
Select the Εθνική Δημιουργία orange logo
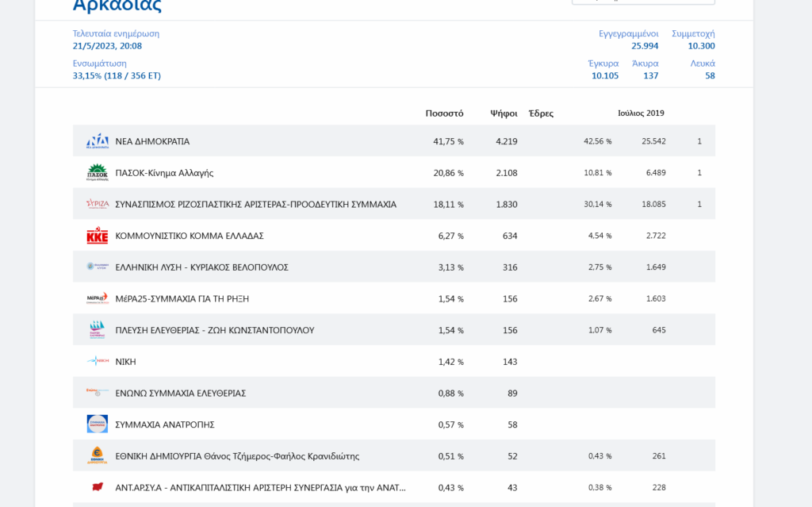[x=98, y=455]
